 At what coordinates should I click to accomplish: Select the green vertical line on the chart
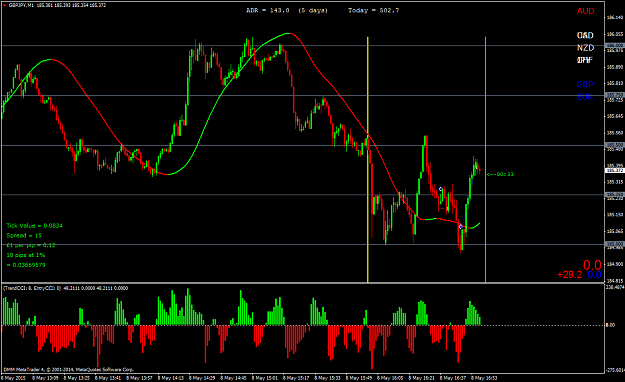485,159
